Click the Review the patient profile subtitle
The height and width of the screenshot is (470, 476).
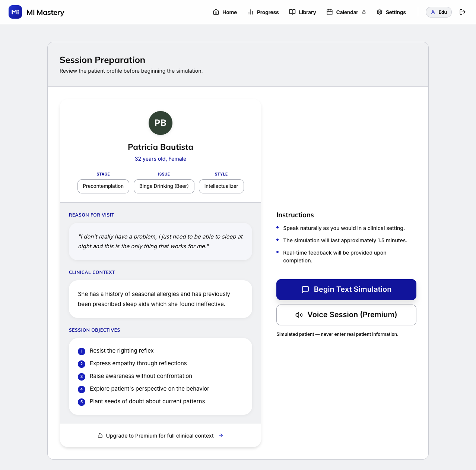(131, 71)
